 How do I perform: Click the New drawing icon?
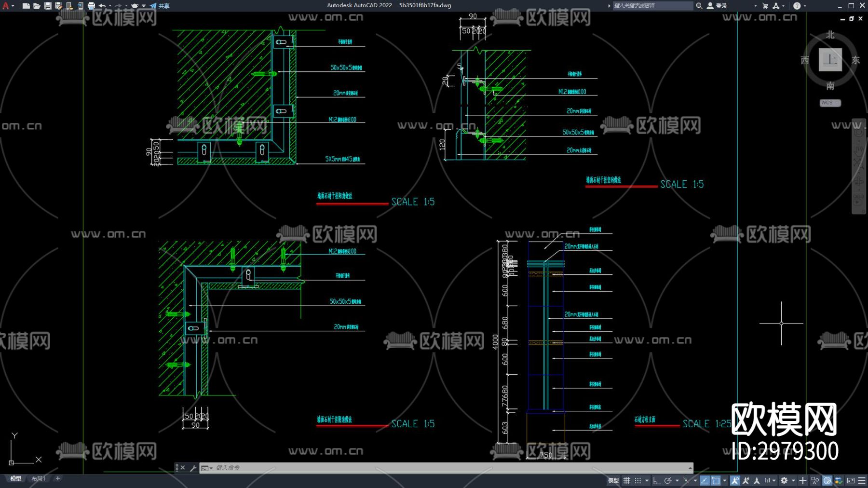(26, 6)
